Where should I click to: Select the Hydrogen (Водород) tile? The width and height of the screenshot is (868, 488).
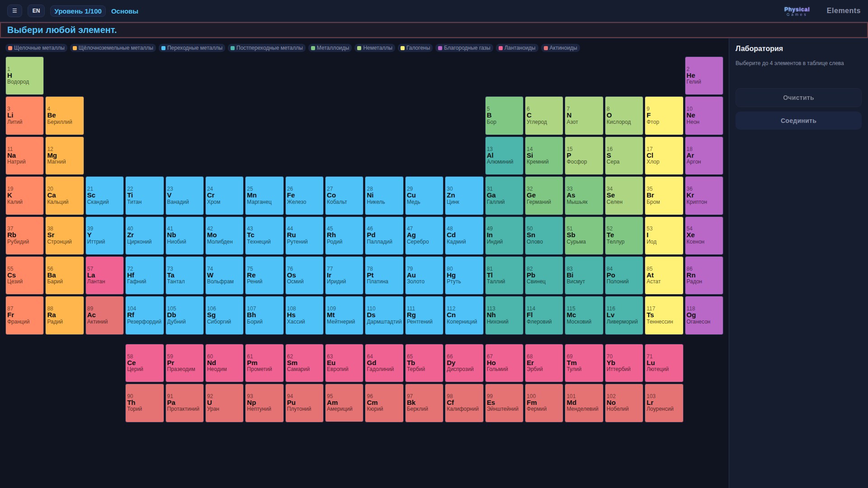point(25,76)
